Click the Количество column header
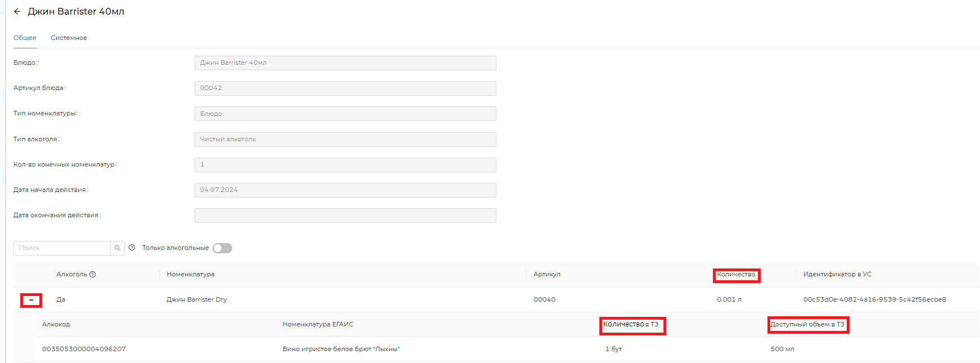This screenshot has height=363, width=980. click(x=736, y=275)
